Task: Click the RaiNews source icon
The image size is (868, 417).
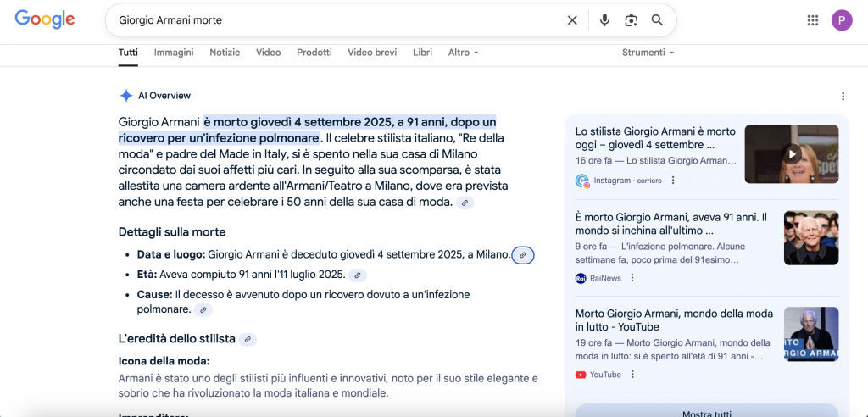Action: [581, 279]
